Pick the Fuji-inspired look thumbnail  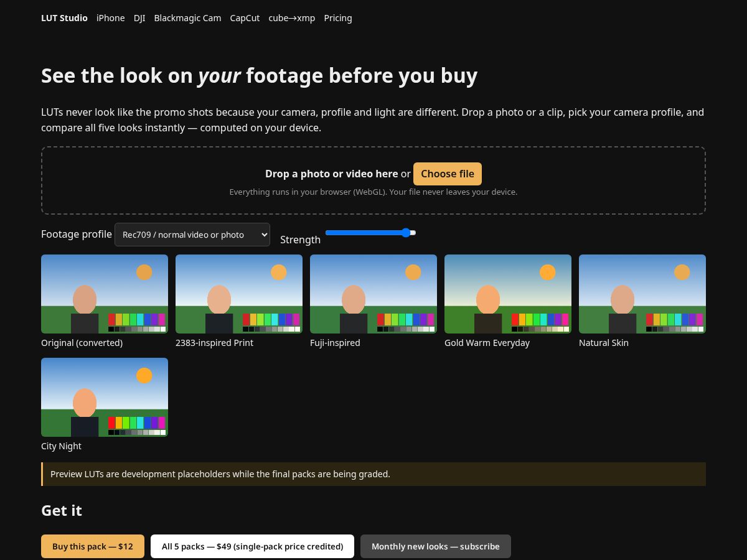tap(374, 294)
